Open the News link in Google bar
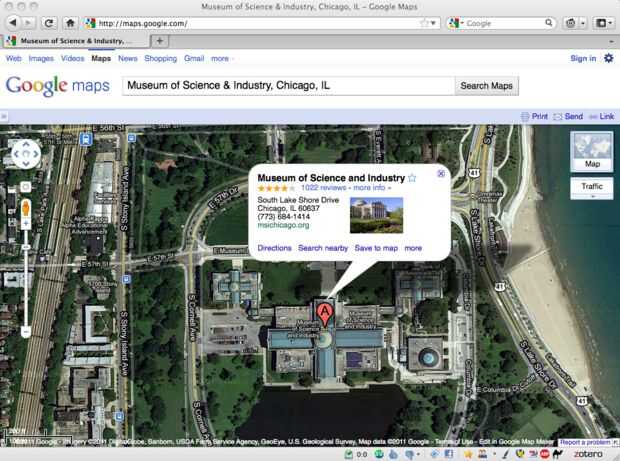This screenshot has height=461, width=620. tap(127, 59)
